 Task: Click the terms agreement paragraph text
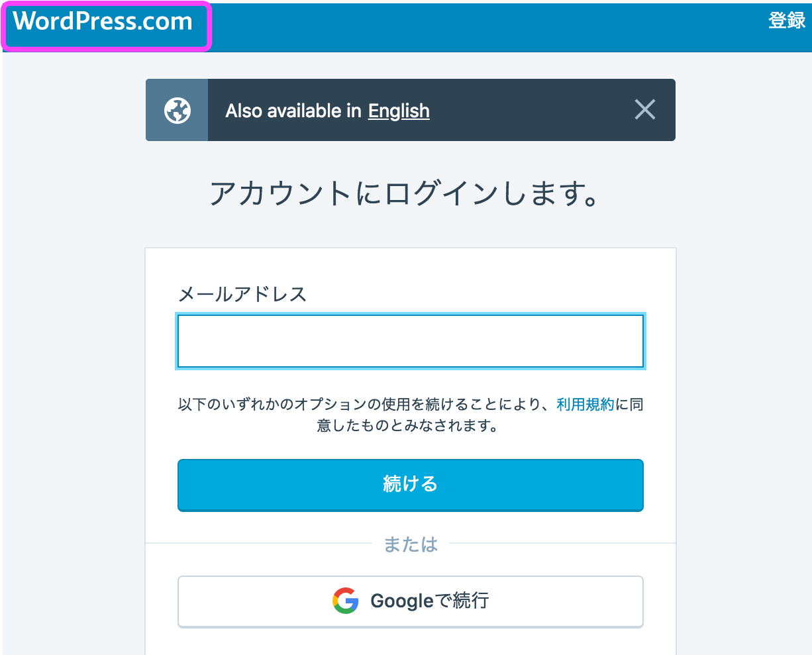(411, 415)
